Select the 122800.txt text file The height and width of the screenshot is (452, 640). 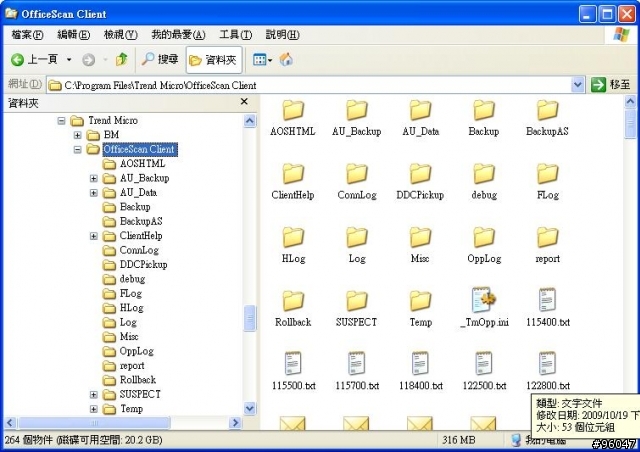pyautogui.click(x=548, y=371)
